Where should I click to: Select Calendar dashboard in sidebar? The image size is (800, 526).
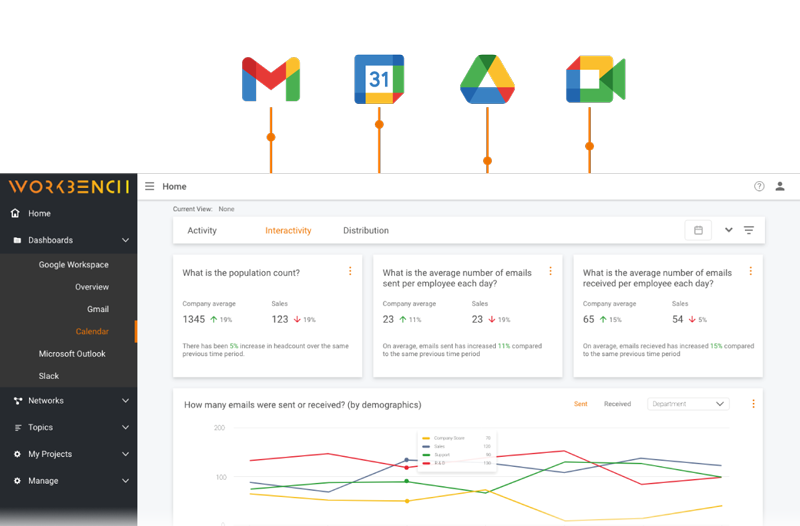click(92, 332)
